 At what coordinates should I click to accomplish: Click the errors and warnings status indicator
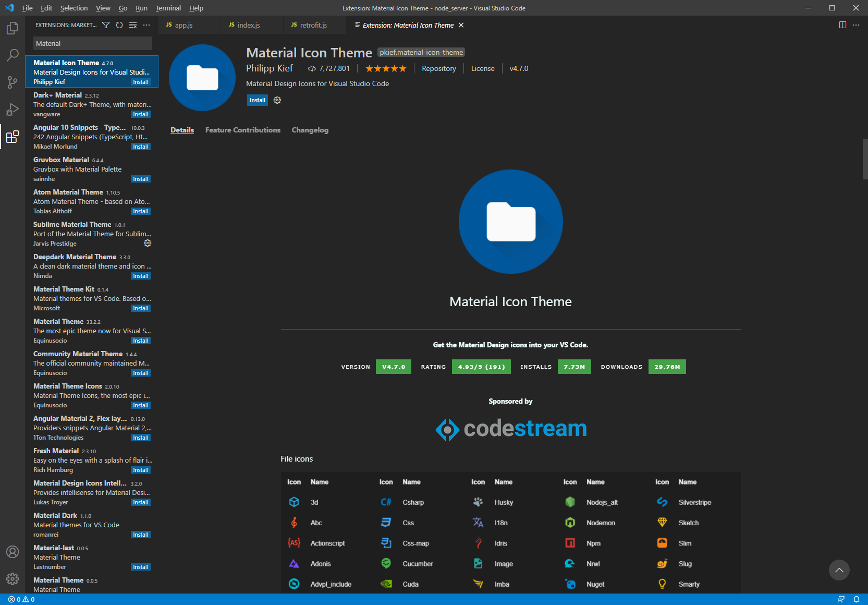21,599
